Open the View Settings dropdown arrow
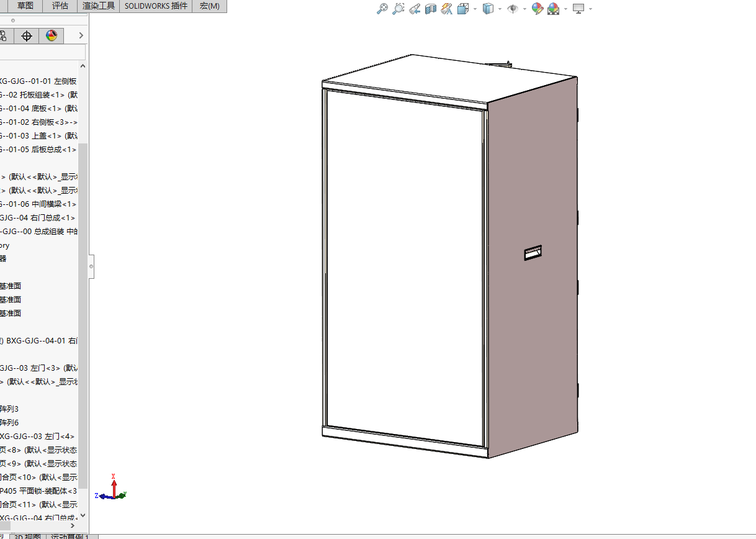Viewport: 756px width, 539px height. coord(590,9)
